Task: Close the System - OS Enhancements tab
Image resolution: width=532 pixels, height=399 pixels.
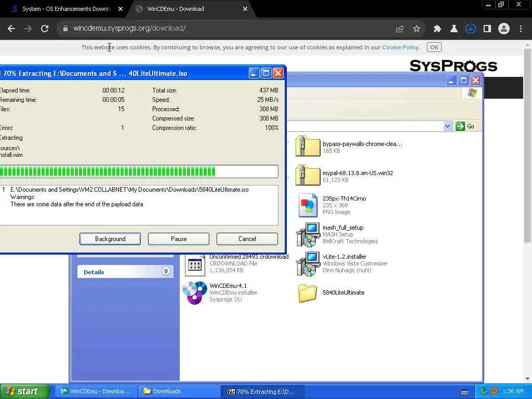Action: click(x=121, y=9)
